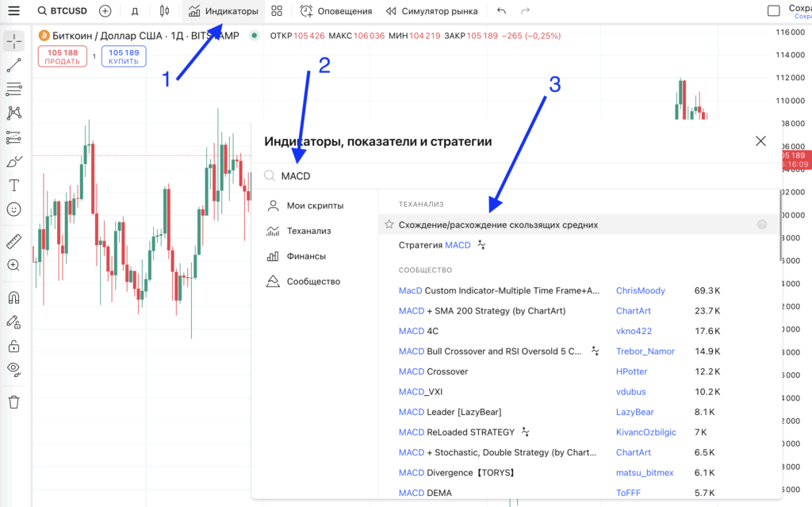Open Оповещения alerts
The image size is (812, 507).
coord(336,11)
